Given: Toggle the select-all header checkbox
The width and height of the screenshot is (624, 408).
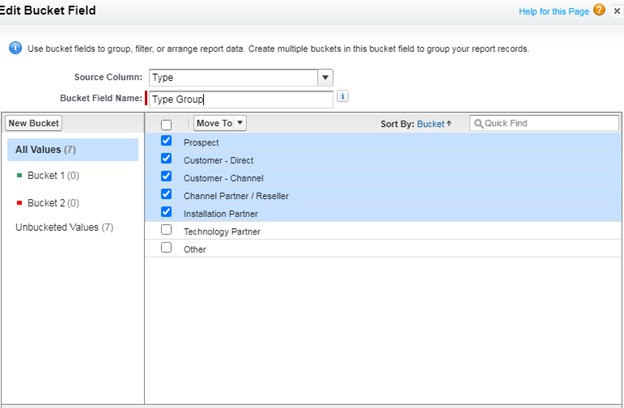Looking at the screenshot, I should pyautogui.click(x=166, y=124).
